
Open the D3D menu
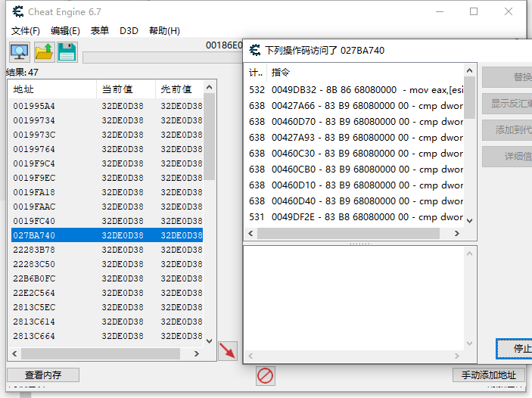point(129,31)
